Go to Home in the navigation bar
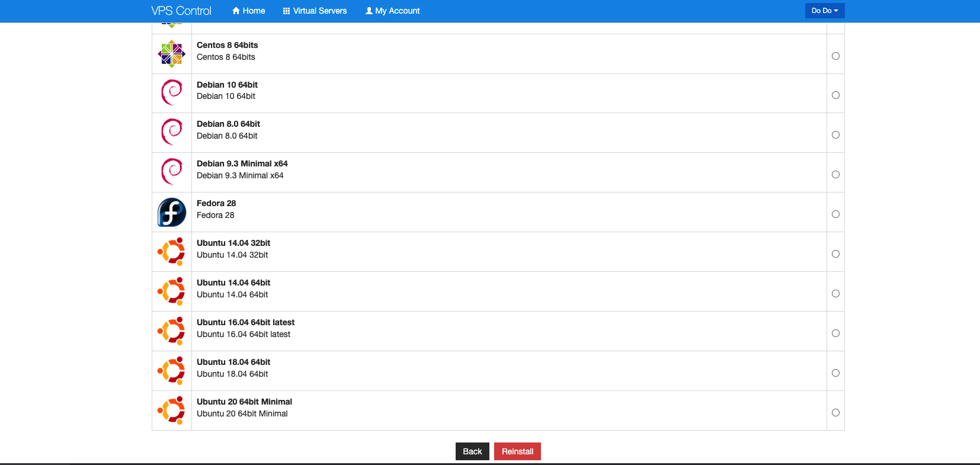 tap(248, 11)
